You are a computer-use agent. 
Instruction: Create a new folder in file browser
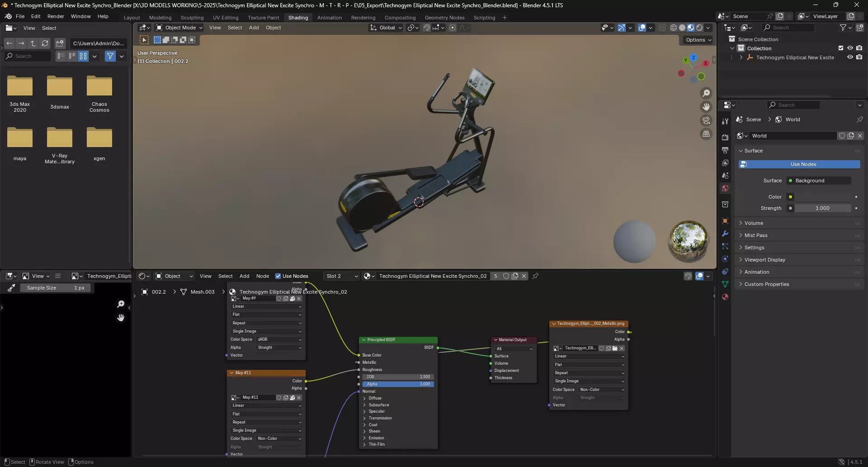pos(60,43)
